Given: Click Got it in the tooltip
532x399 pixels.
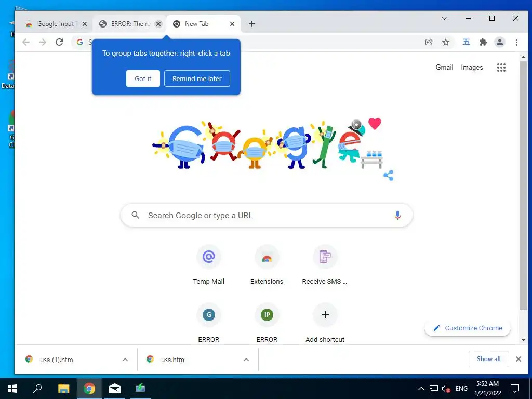Looking at the screenshot, I should click(x=143, y=78).
